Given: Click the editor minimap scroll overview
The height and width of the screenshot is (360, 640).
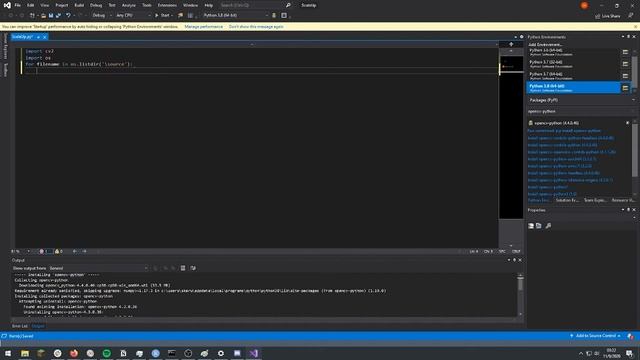Looking at the screenshot, I should (511, 137).
